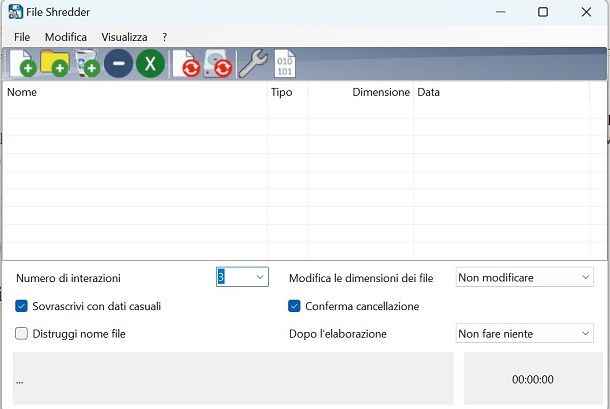Screen dimensions: 610x409
Task: Expand the Numero di interazioni dropdown
Action: tap(260, 277)
